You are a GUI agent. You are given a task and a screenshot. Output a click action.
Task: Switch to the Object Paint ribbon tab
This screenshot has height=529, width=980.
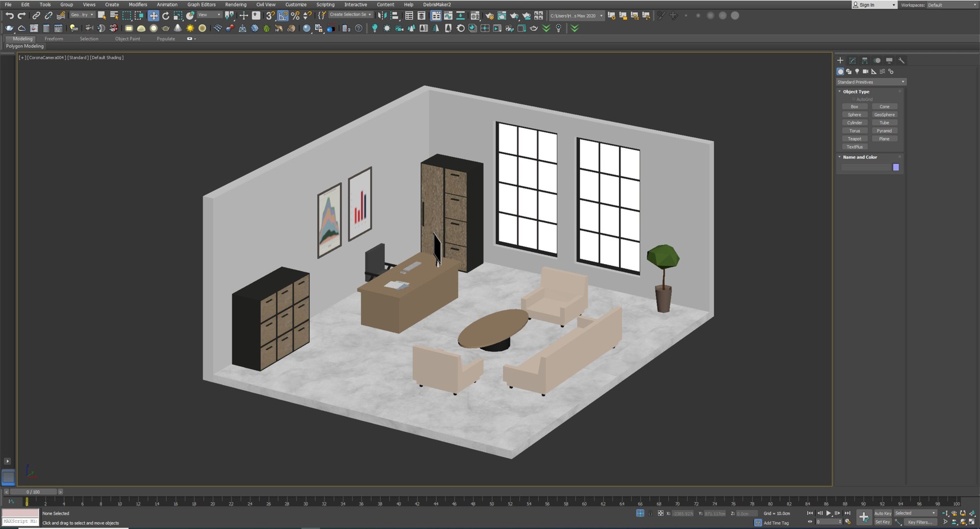[x=128, y=39]
